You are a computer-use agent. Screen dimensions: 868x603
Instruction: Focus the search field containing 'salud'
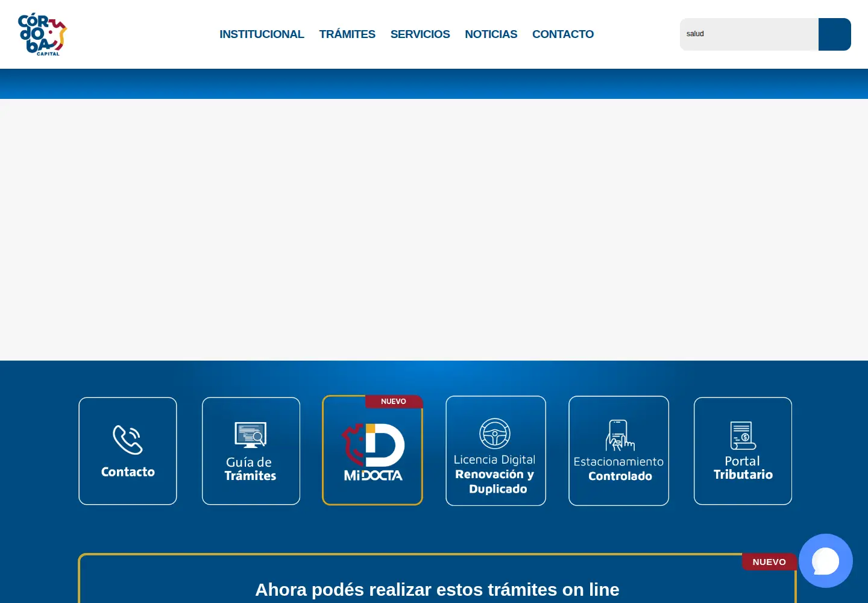pyautogui.click(x=749, y=34)
